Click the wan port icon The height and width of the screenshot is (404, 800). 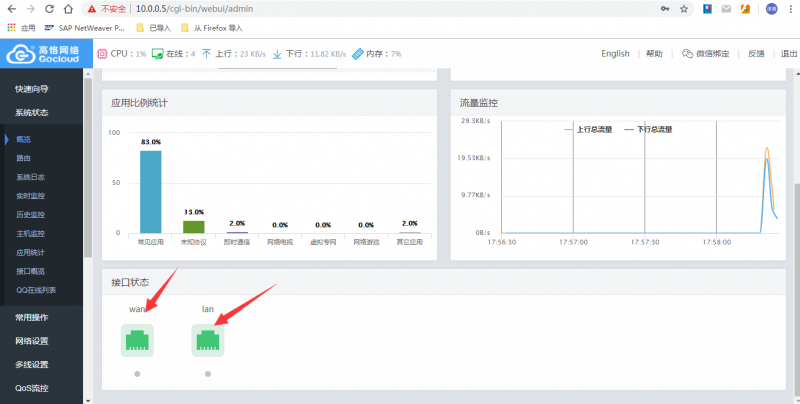point(137,340)
